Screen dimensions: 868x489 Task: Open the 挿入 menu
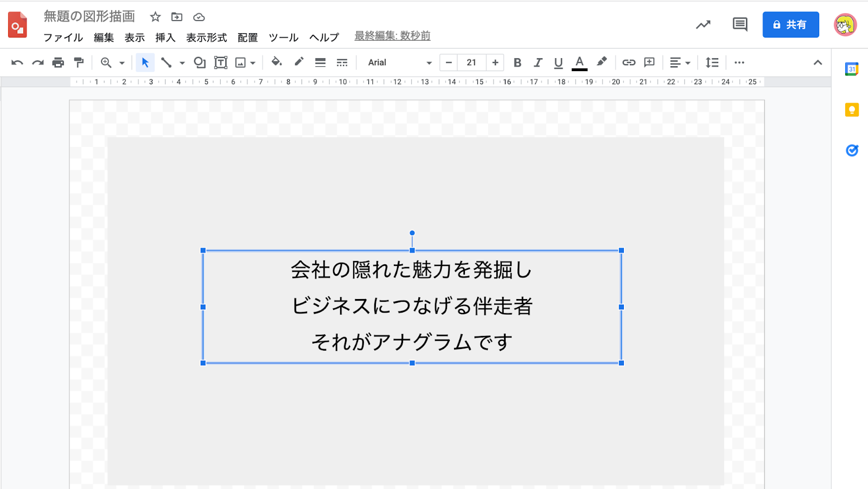pos(165,37)
